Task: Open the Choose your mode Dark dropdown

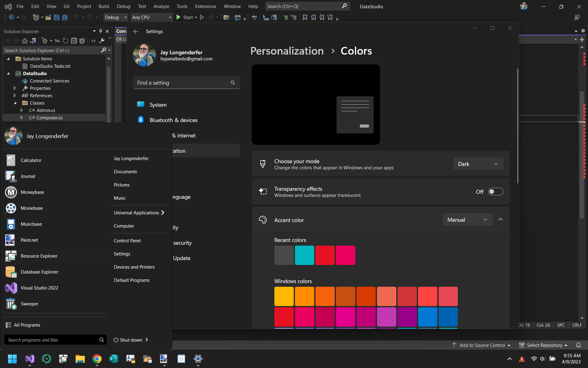Action: coord(478,164)
